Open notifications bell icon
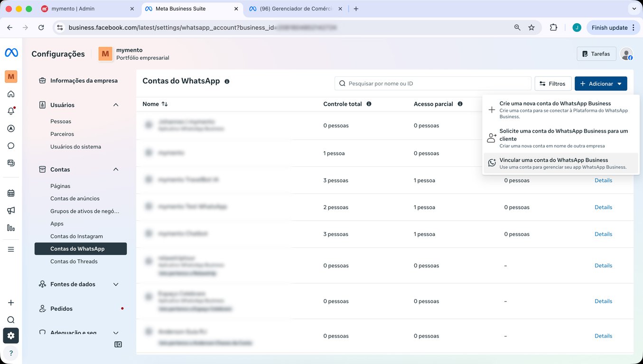Image resolution: width=643 pixels, height=364 pixels. pyautogui.click(x=11, y=111)
